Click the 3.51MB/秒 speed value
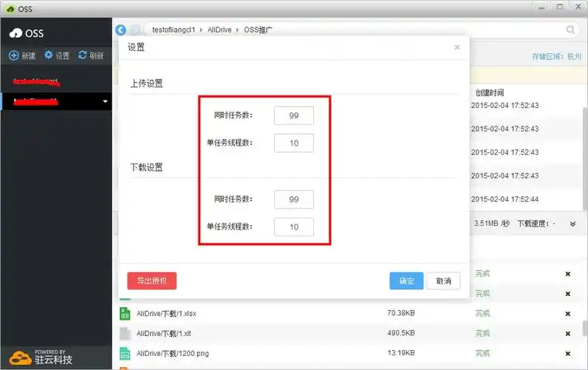This screenshot has height=370, width=588. (x=492, y=223)
